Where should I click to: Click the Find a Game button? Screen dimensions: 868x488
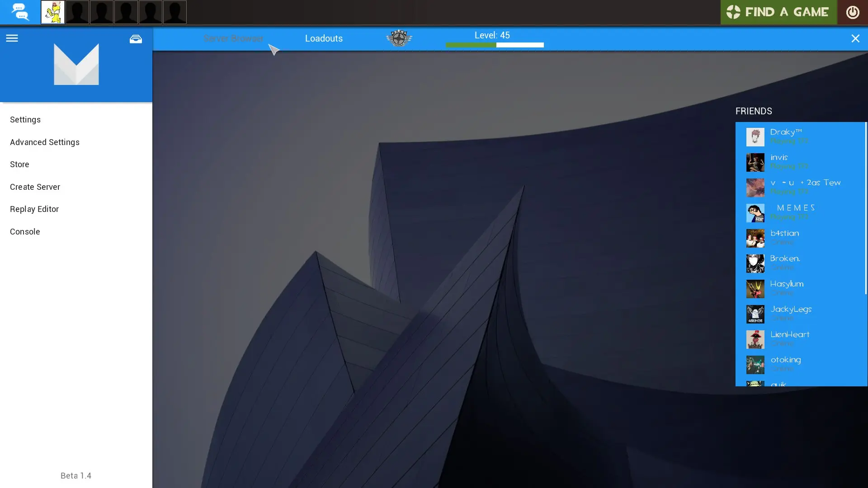(x=778, y=12)
